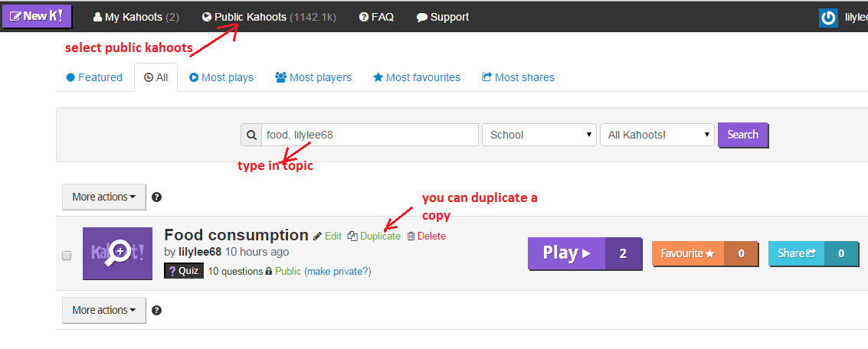
Task: Click the help question mark near bottom More actions
Action: (156, 310)
